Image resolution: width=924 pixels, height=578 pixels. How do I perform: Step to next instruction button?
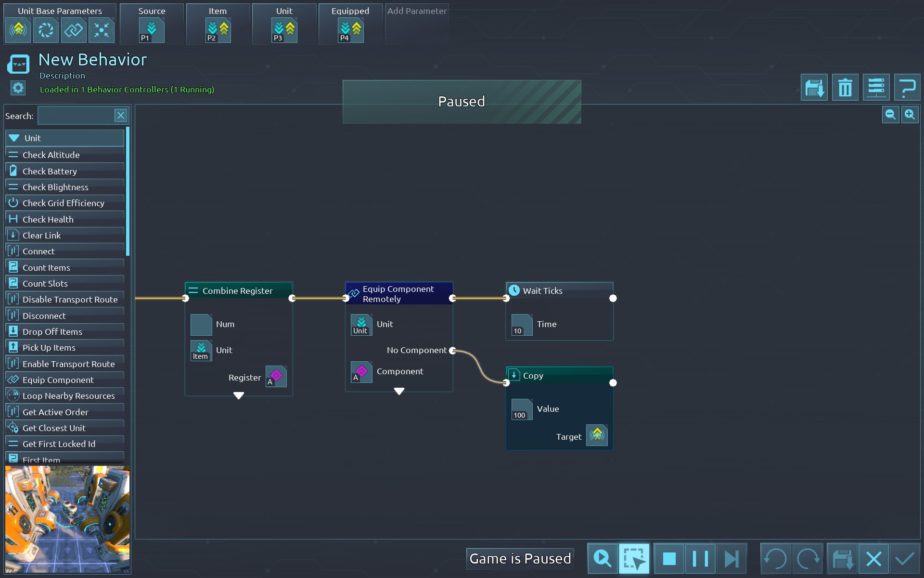pos(731,559)
